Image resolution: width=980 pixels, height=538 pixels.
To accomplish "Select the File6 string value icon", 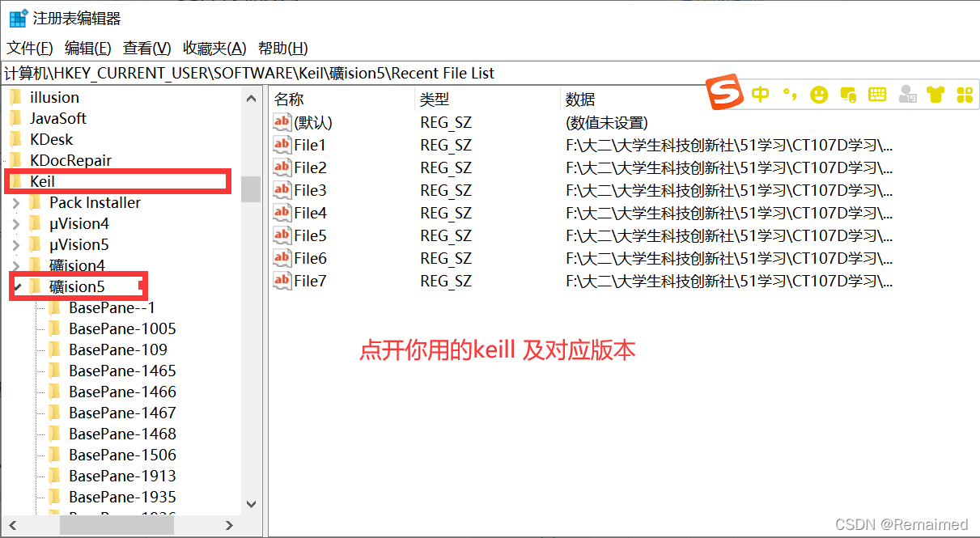I will [x=282, y=258].
